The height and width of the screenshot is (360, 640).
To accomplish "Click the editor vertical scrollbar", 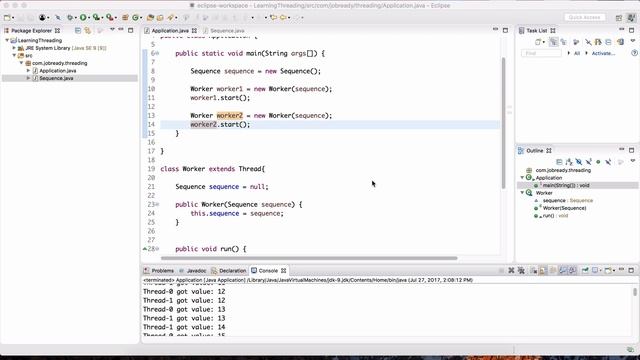I will point(503,122).
